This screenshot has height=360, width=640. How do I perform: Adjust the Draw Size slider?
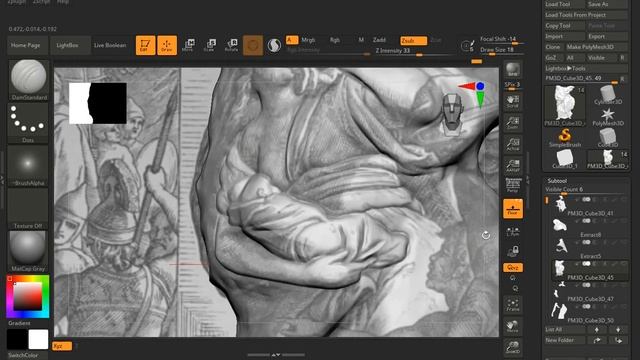pos(501,50)
